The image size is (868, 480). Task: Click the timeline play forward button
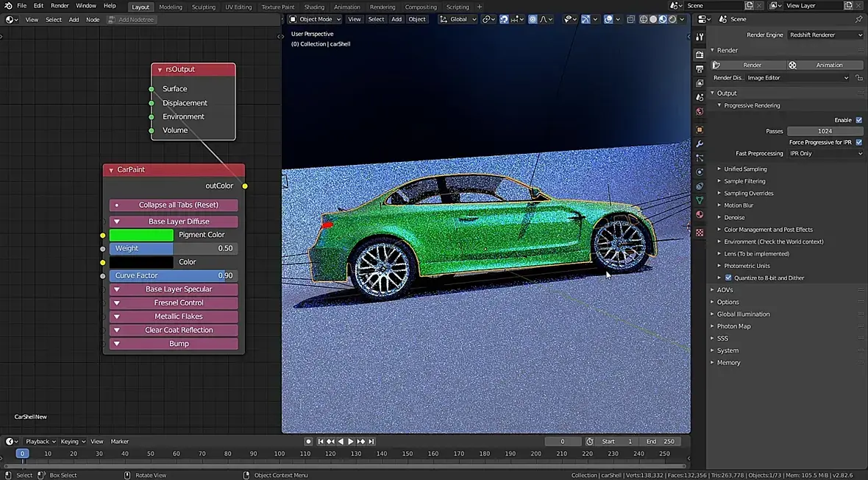point(351,442)
